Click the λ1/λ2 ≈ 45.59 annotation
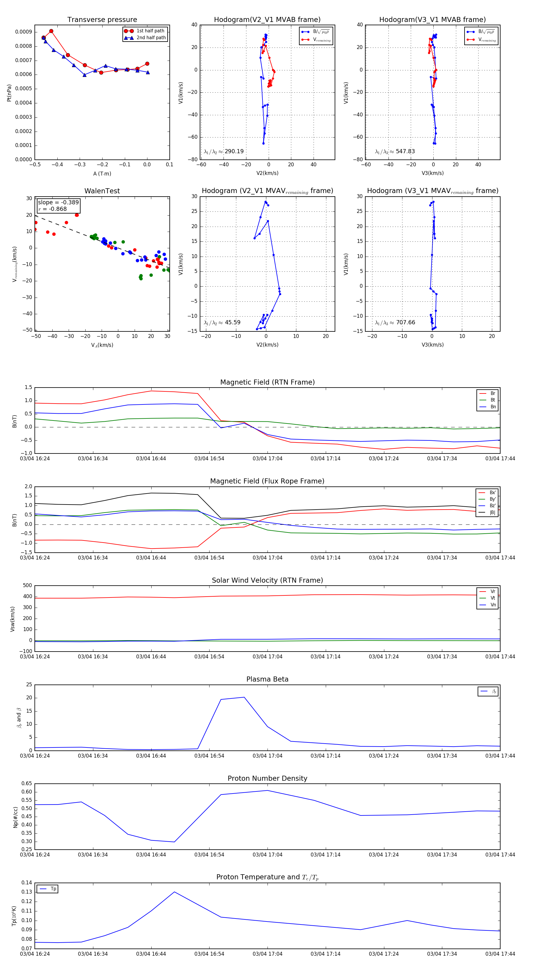Screen dimensions: 535x980 tap(222, 323)
